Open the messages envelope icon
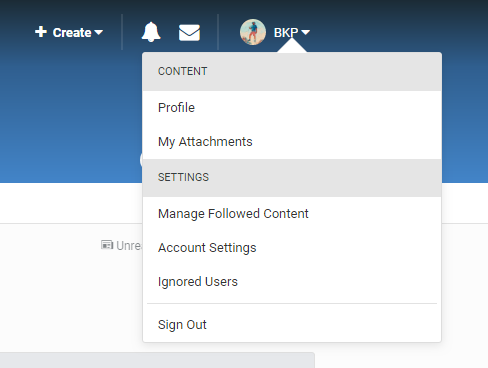Viewport: 488px width, 368px height. coord(189,32)
